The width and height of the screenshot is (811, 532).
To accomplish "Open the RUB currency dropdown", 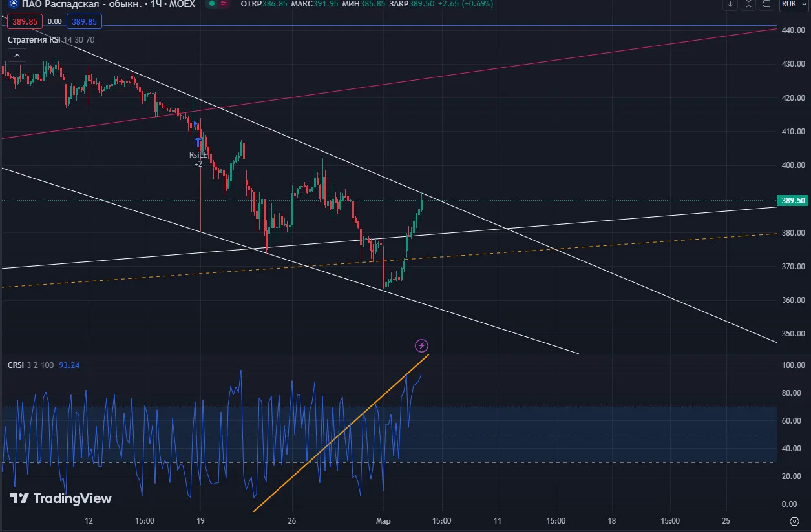I will (x=793, y=4).
